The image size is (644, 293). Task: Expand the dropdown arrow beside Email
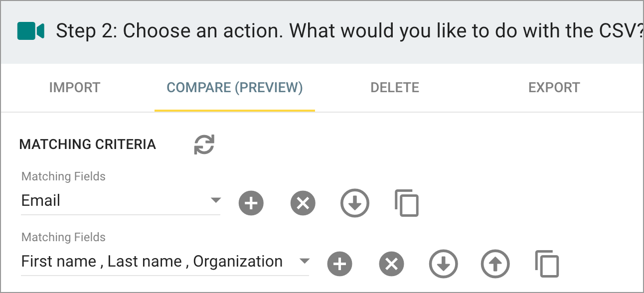215,200
